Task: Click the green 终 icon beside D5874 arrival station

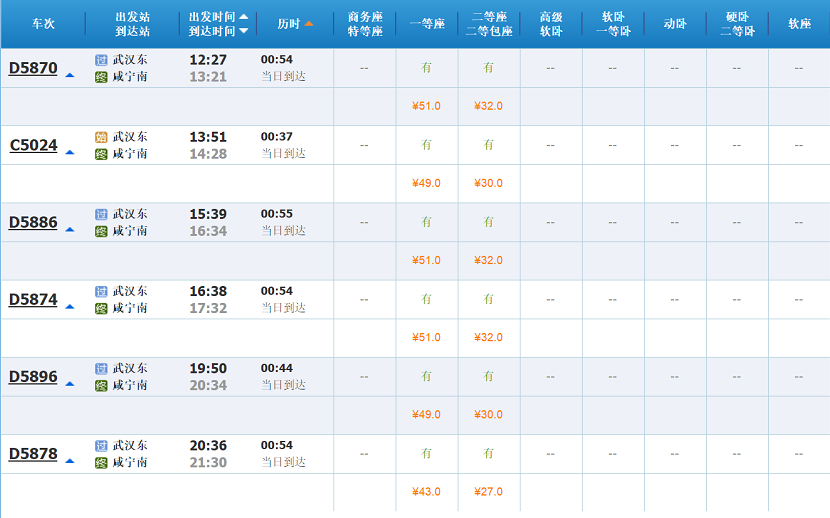Action: pos(101,308)
